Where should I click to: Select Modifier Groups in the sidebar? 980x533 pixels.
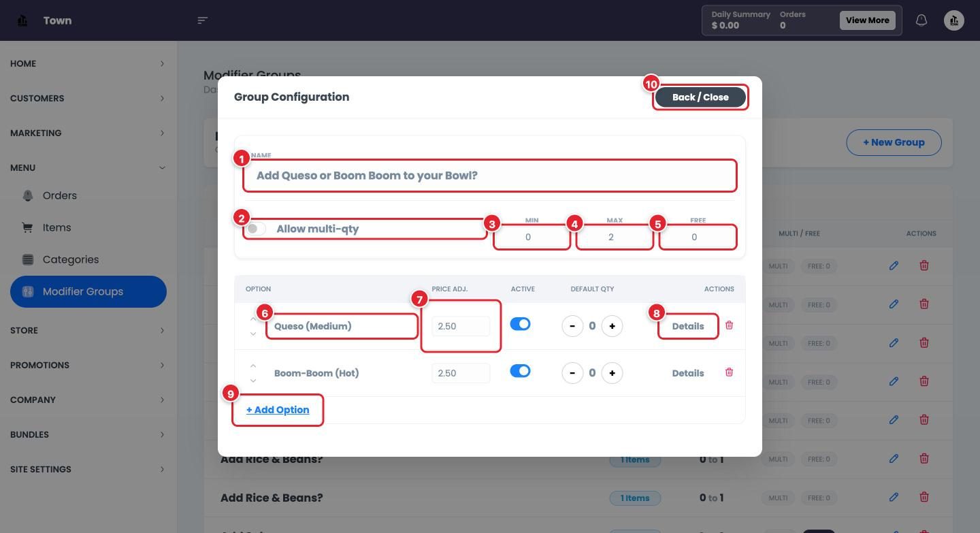pos(88,291)
